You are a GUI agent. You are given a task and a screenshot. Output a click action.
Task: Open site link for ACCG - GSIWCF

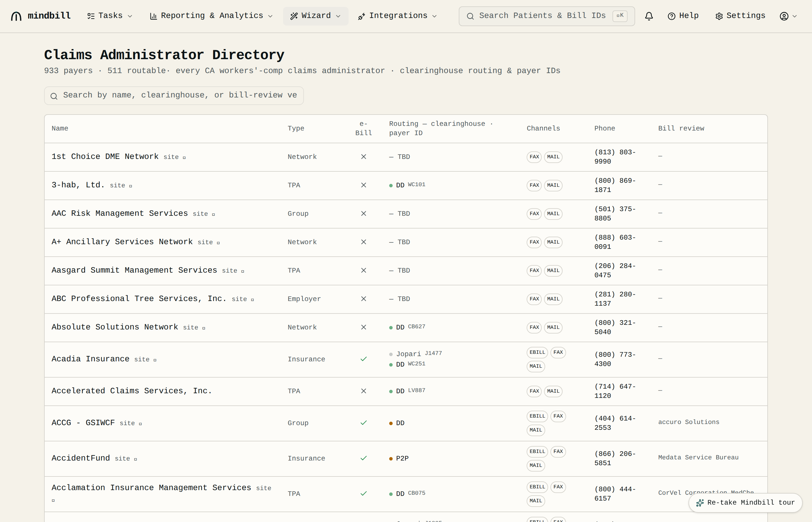130,423
